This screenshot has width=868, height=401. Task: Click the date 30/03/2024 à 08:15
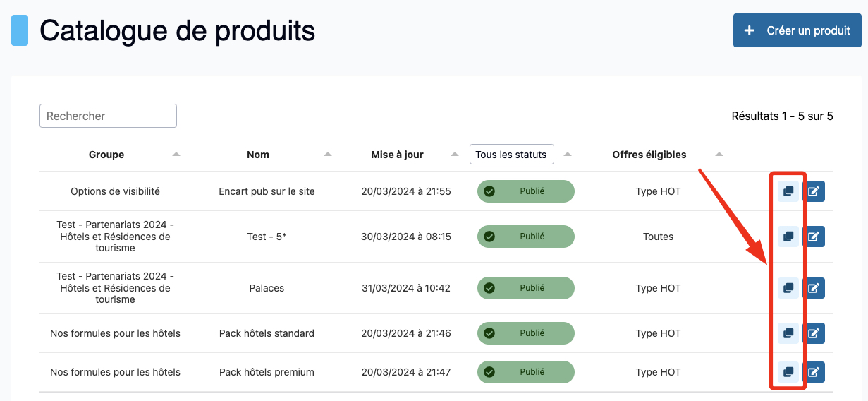click(x=406, y=237)
